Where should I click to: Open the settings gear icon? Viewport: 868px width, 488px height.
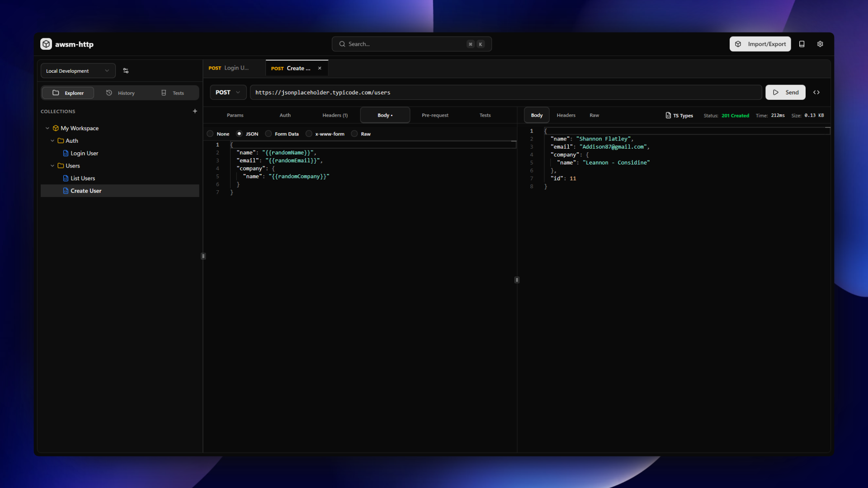pos(820,44)
